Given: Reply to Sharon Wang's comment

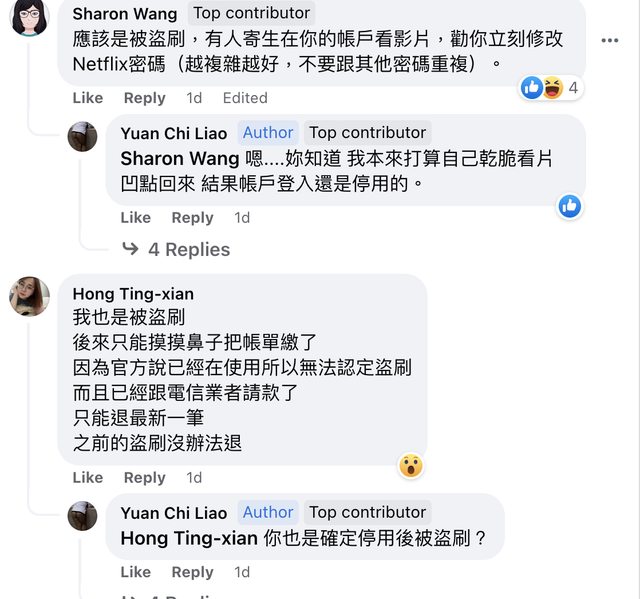Looking at the screenshot, I should point(144,98).
